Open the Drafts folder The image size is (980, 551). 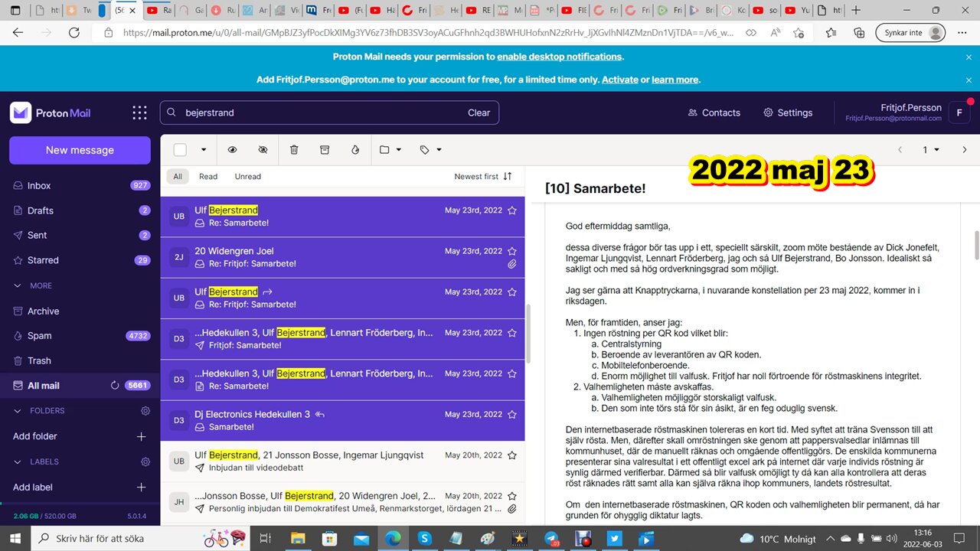pos(80,210)
